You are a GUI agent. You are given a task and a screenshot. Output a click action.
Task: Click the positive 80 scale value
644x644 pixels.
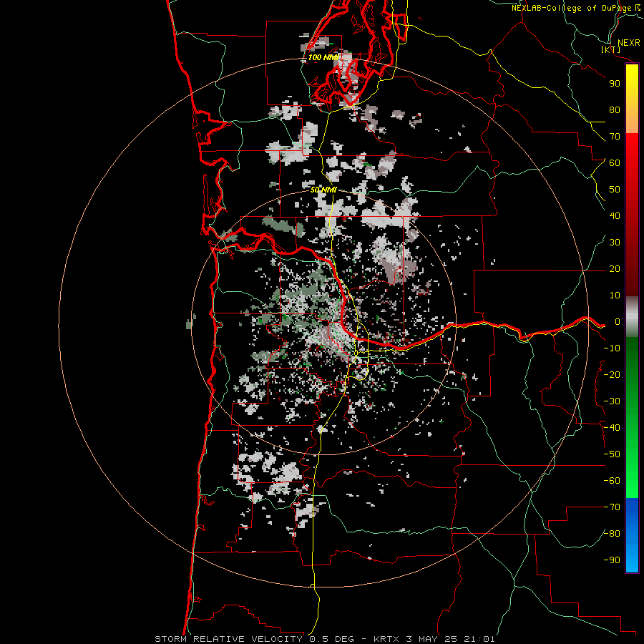615,109
